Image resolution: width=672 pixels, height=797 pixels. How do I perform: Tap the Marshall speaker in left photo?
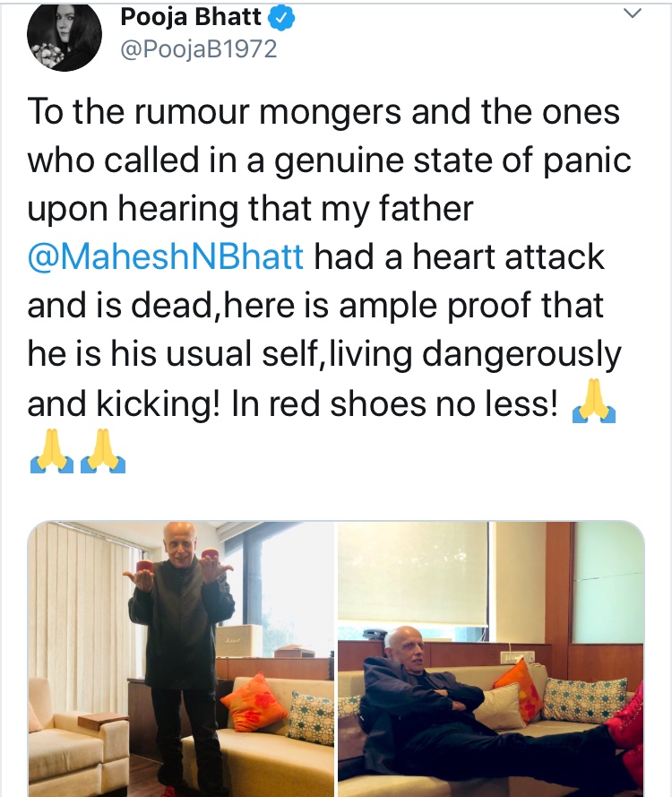pyautogui.click(x=239, y=642)
